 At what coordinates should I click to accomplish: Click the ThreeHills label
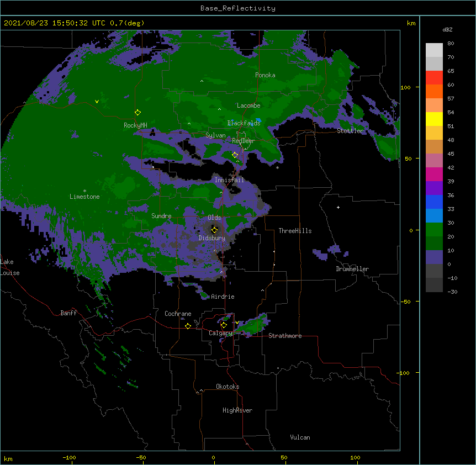pos(295,231)
